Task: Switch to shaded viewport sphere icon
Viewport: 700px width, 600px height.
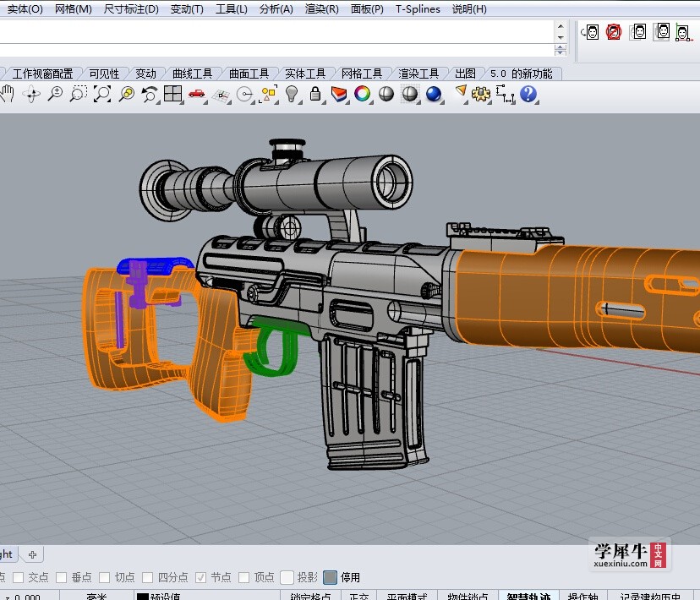Action: click(x=386, y=94)
